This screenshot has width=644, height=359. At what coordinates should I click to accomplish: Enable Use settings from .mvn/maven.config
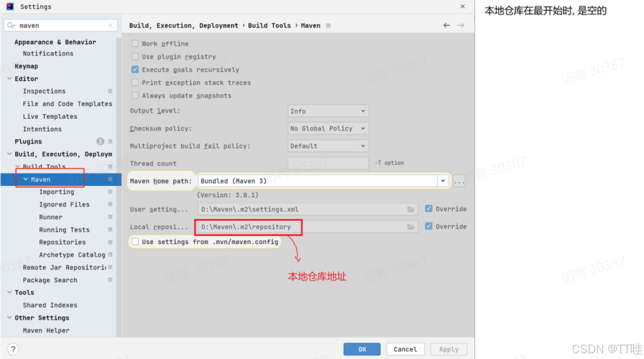(135, 242)
